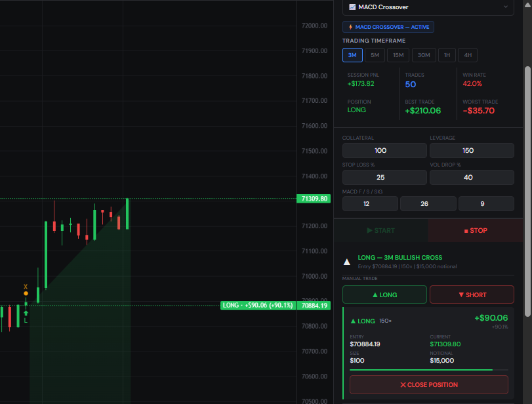Select the 15M trading timeframe

398,55
